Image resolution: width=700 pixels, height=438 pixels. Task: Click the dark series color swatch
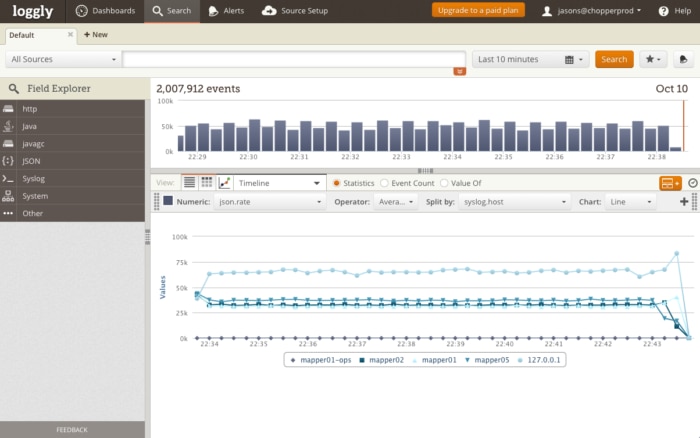[x=168, y=201]
